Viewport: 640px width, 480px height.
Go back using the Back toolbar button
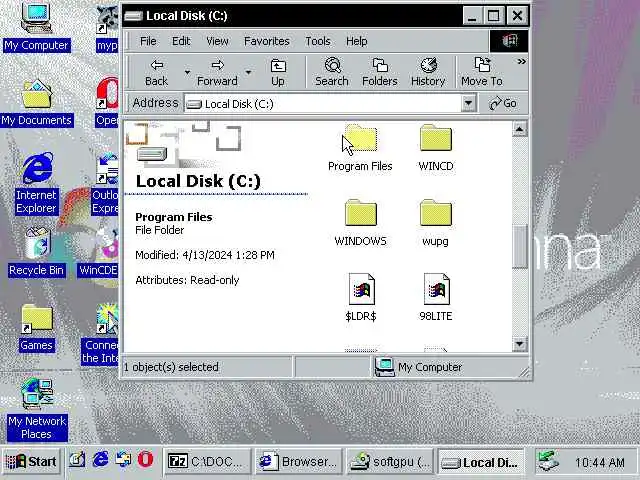(x=156, y=73)
